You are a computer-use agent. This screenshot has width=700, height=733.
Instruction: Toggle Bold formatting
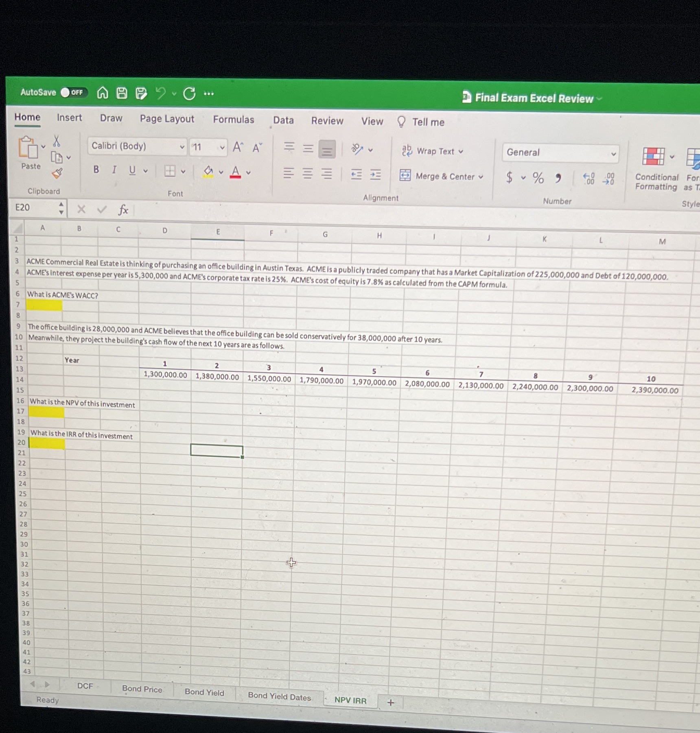(96, 169)
